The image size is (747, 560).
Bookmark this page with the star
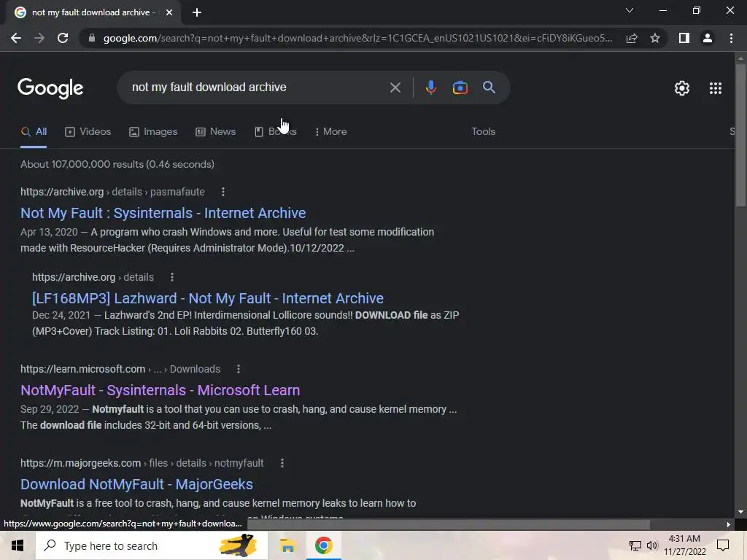click(x=655, y=38)
